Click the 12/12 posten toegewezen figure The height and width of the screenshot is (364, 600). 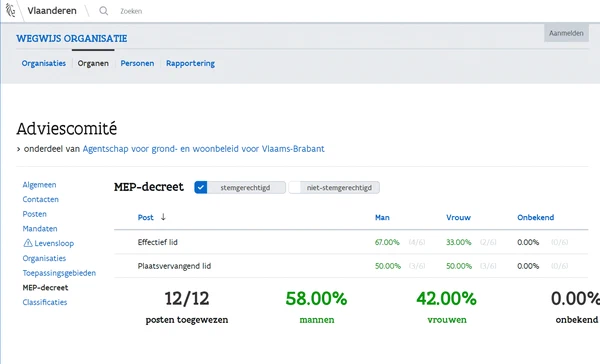[x=187, y=299]
